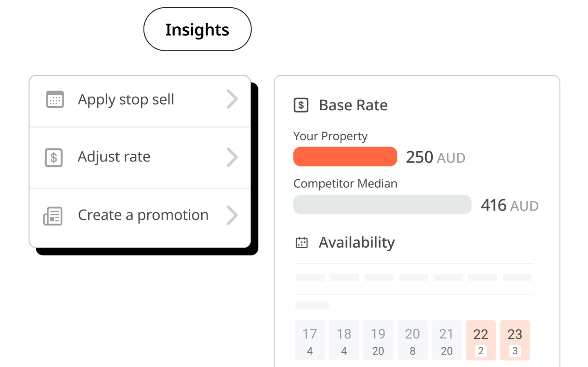Expand the Adjust rate chevron
This screenshot has height=367, width=588.
point(232,157)
